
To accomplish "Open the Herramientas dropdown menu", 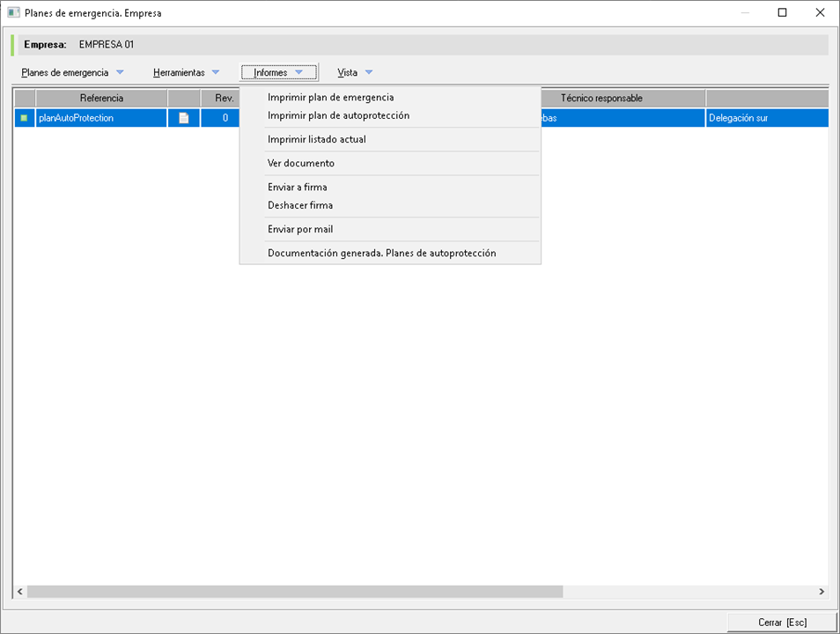I will pos(186,72).
